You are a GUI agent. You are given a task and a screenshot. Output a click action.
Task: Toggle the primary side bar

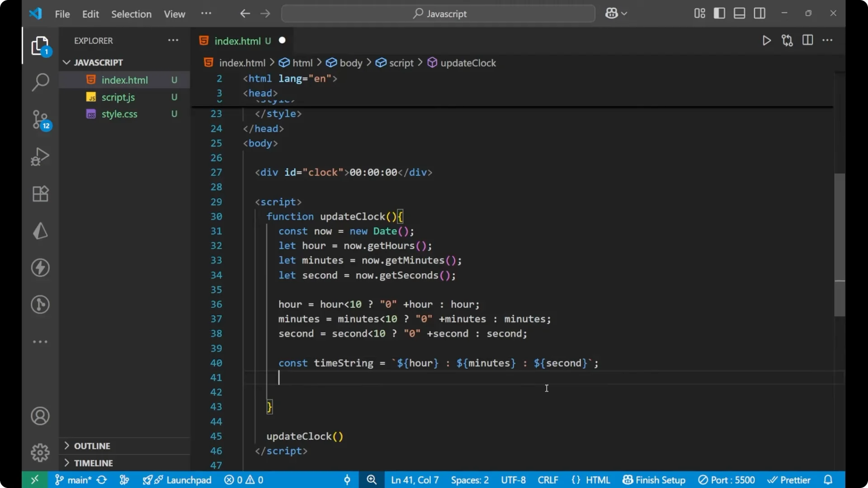[x=719, y=13]
